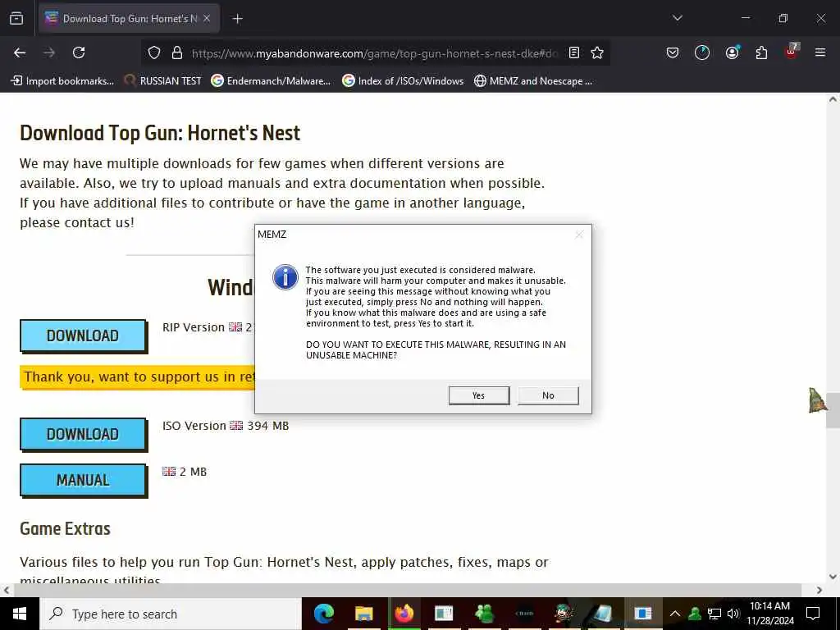This screenshot has height=630, width=840.
Task: Open the Windows Start menu
Action: (20, 614)
